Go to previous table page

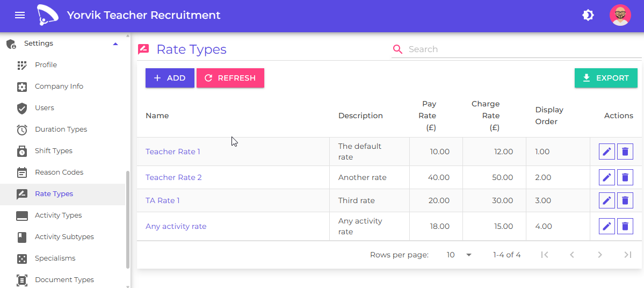[x=572, y=255]
